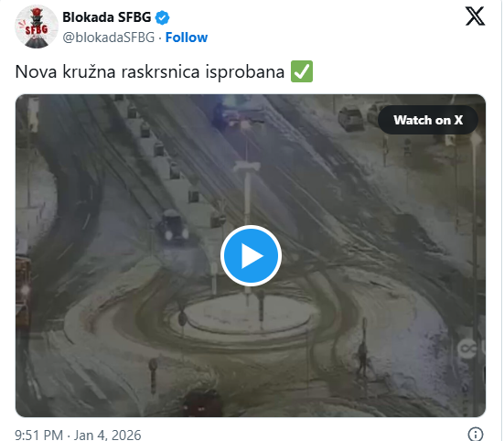
Task: Open Blokada SFBG profile avatar
Action: click(37, 27)
